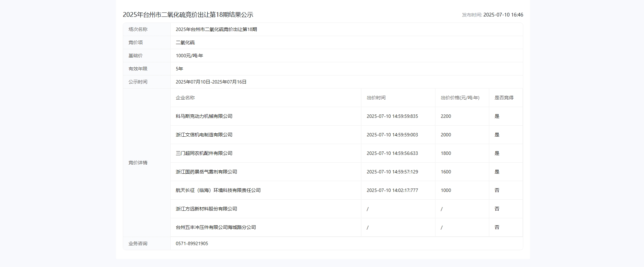Select company 台州五丰冲压件有限公司海城路分公司
The image size is (644, 267).
[216, 227]
